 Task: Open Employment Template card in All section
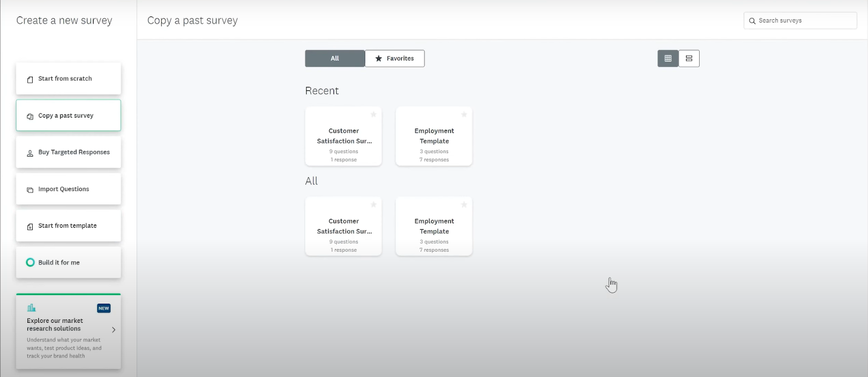(434, 227)
